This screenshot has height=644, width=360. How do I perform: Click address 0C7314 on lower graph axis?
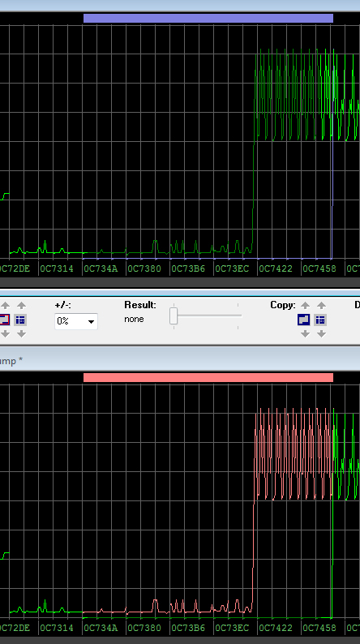(x=57, y=628)
